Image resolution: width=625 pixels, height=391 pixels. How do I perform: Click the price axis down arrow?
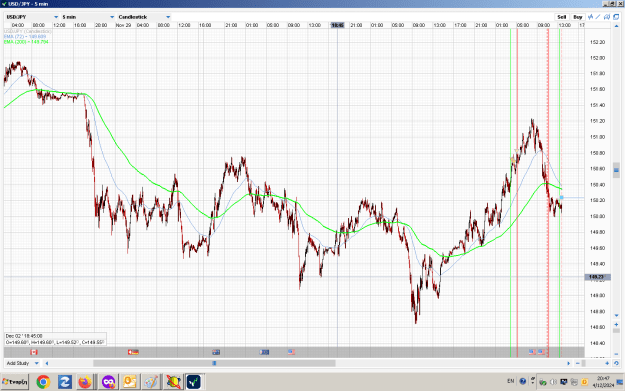pyautogui.click(x=616, y=315)
